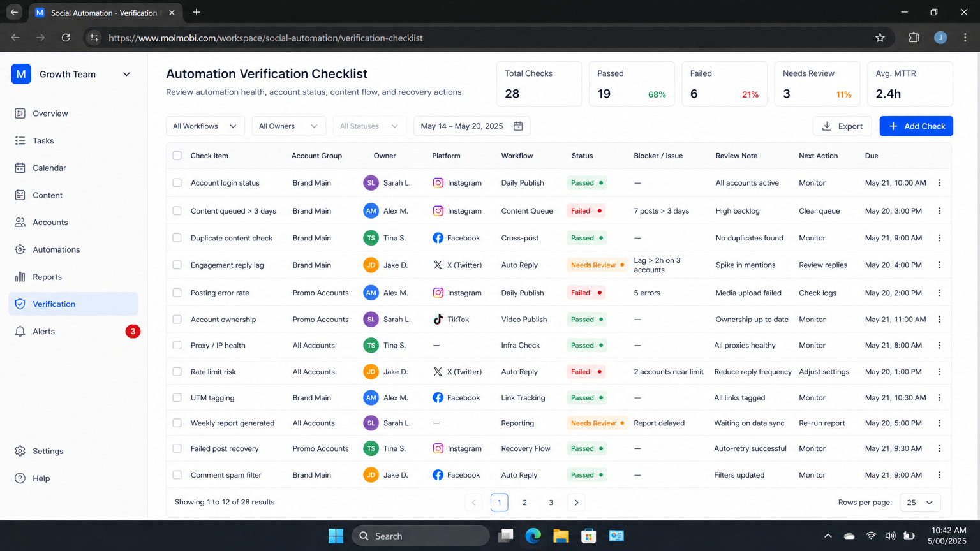Click Sarah L. avatar in Account login status row
The width and height of the screenshot is (980, 551).
tap(371, 183)
